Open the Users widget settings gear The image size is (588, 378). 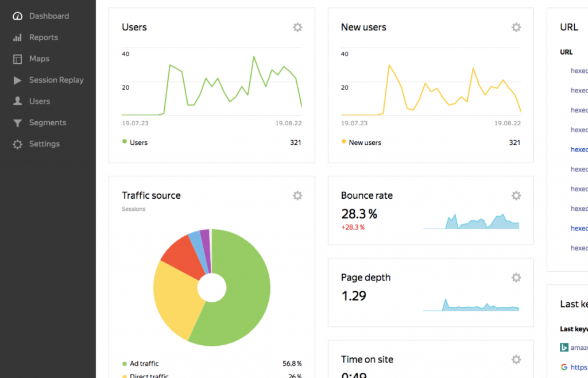coord(297,28)
